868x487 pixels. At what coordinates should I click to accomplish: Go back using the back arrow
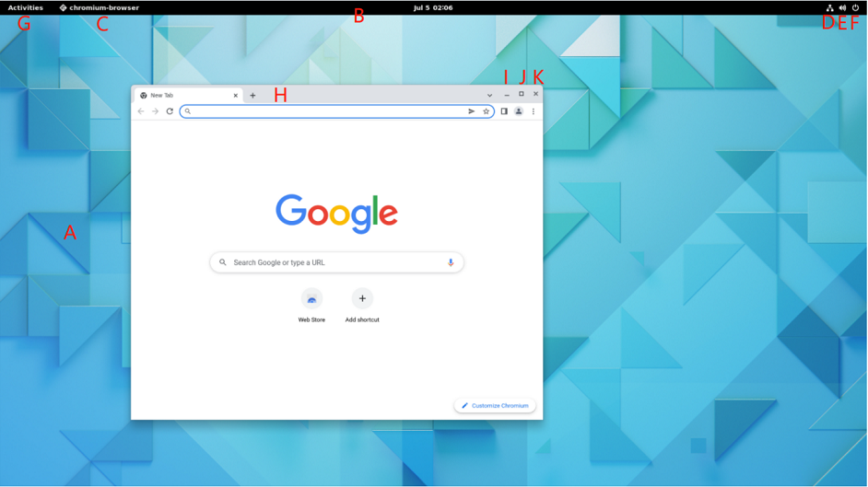click(141, 111)
